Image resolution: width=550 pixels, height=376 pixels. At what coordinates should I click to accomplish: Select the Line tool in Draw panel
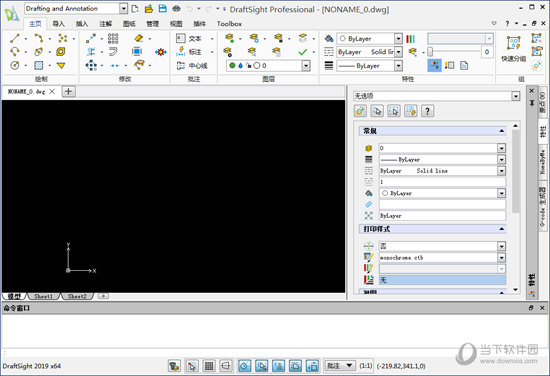point(15,38)
